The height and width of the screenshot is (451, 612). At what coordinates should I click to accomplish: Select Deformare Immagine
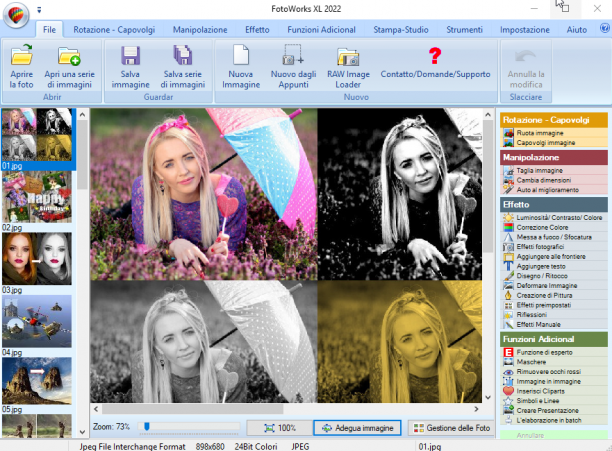point(554,286)
